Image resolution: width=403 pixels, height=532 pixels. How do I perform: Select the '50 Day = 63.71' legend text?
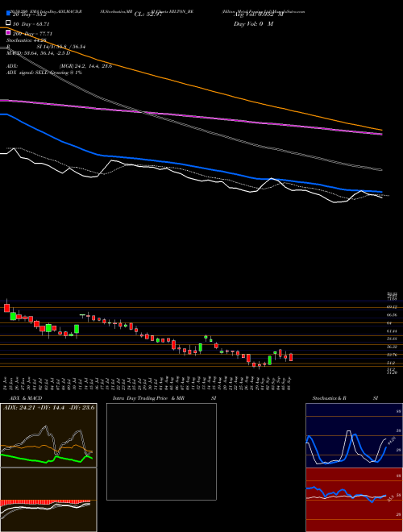pyautogui.click(x=31, y=24)
